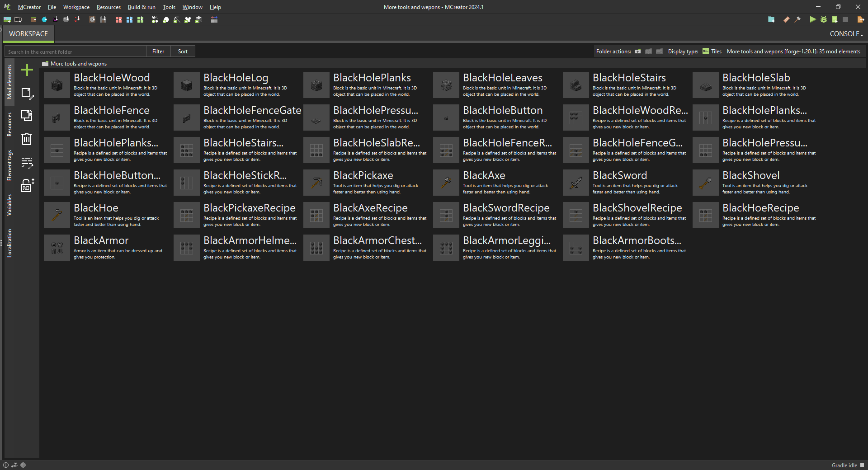This screenshot has height=470, width=868.
Task: Build the workspace with the hammer icon
Action: [797, 19]
